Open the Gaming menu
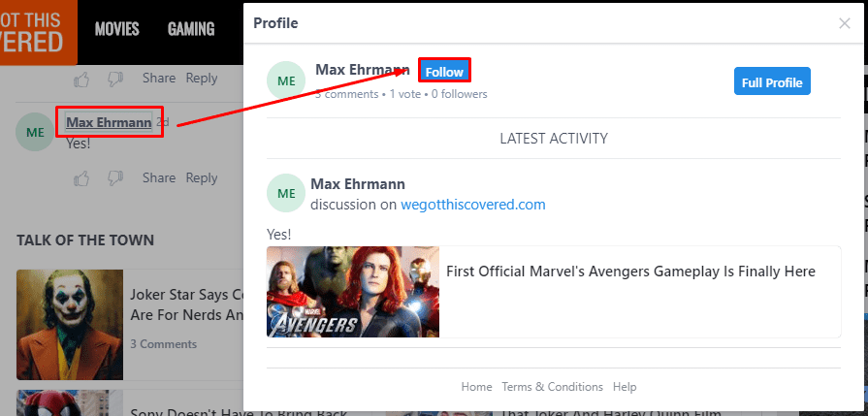This screenshot has width=868, height=416. click(190, 29)
